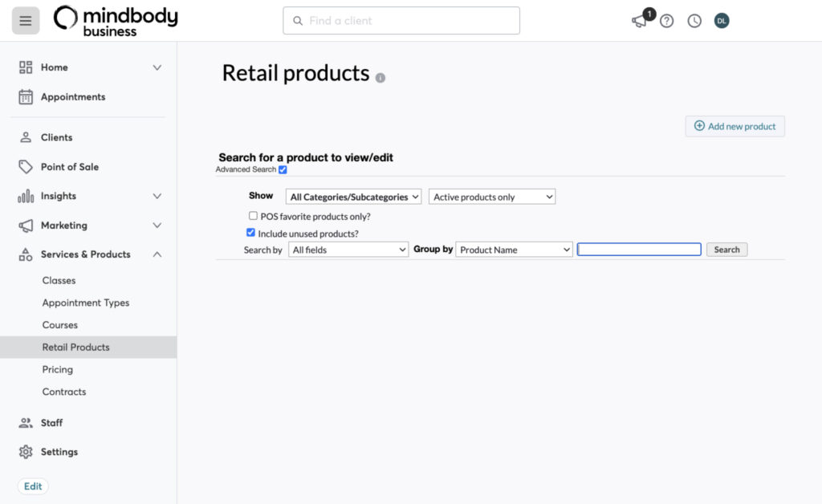Click the Settings gear icon
Screen dimensions: 822x504
point(26,452)
